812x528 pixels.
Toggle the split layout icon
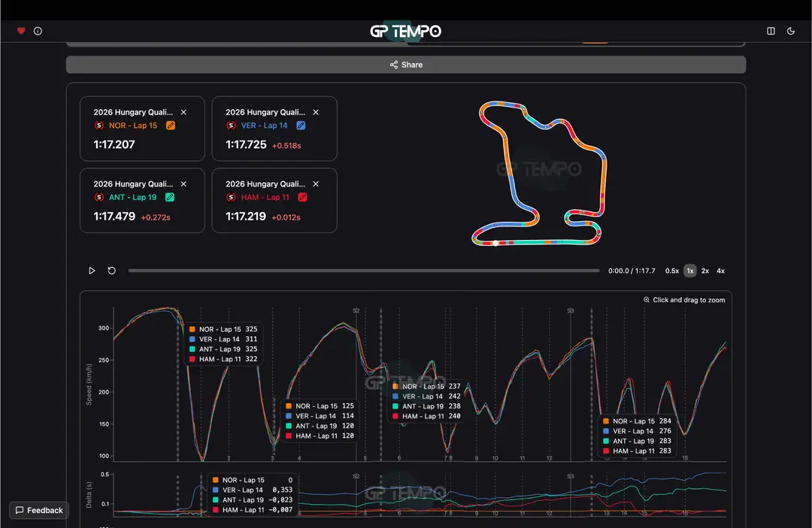pos(771,31)
